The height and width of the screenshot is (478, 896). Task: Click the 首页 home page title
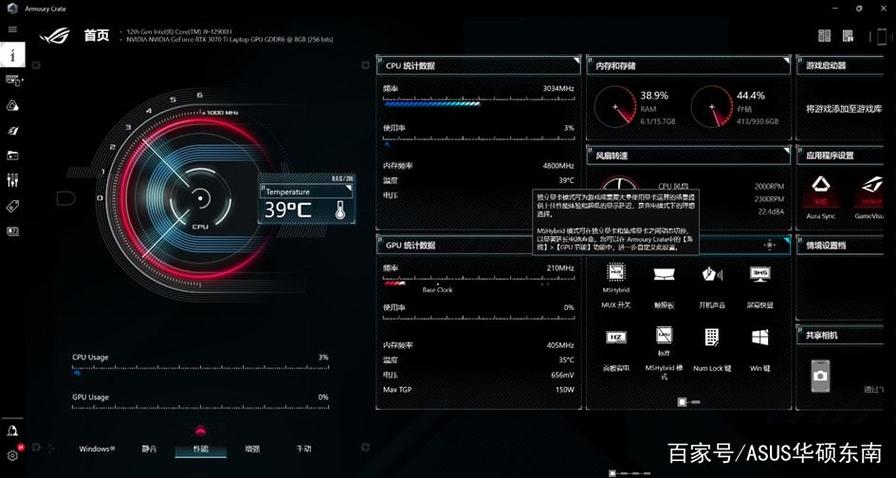click(97, 35)
